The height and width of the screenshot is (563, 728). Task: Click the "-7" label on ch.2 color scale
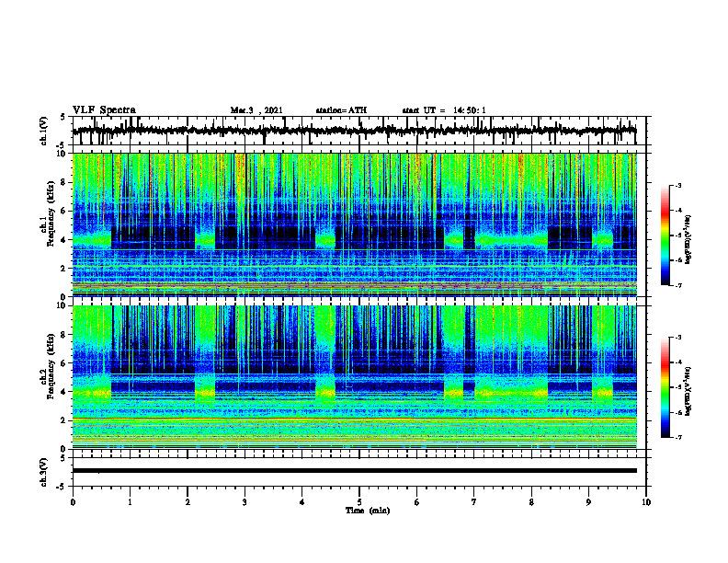677,438
